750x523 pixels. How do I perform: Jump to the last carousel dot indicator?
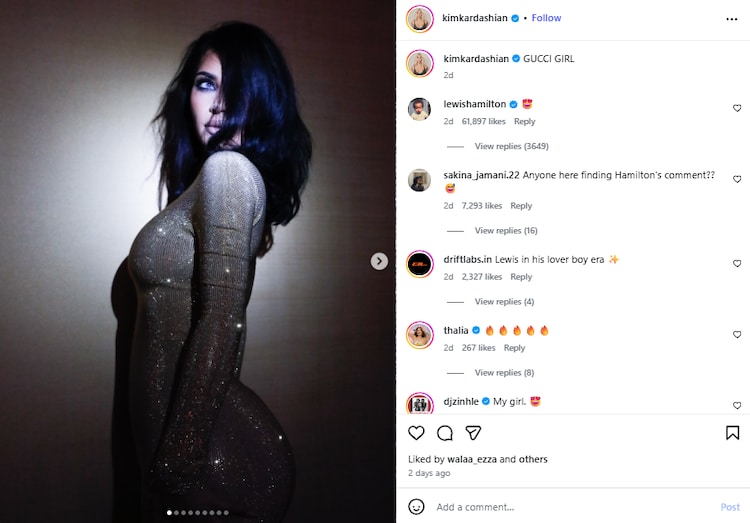click(x=226, y=512)
